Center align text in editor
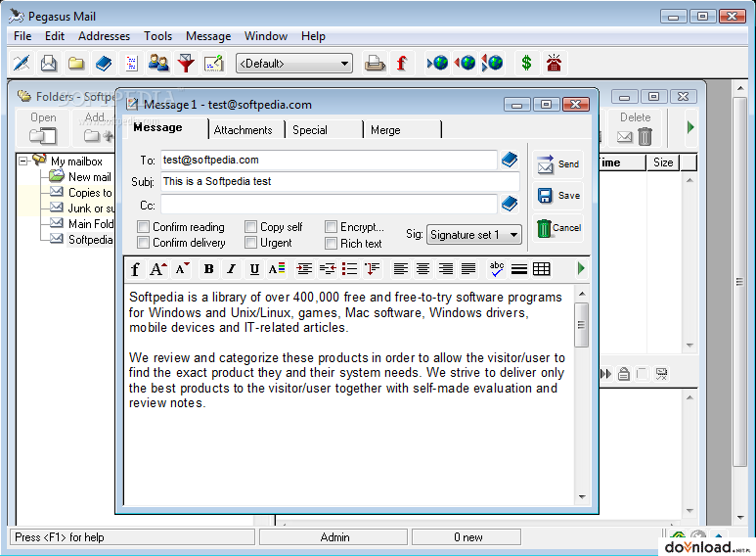 [x=422, y=269]
